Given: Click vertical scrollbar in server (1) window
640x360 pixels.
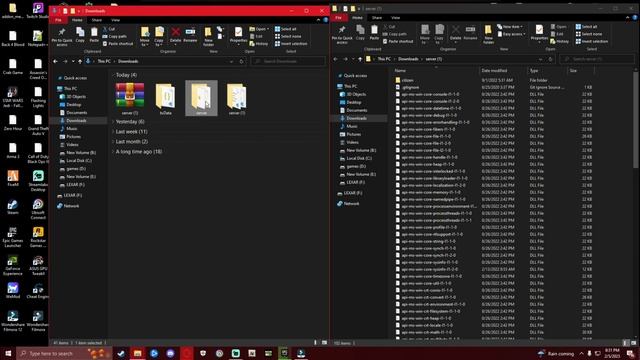Looking at the screenshot, I should pos(635,119).
